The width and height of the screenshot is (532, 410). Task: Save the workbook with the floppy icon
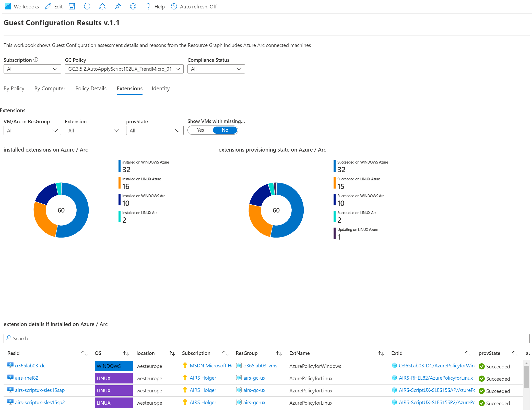coord(72,7)
